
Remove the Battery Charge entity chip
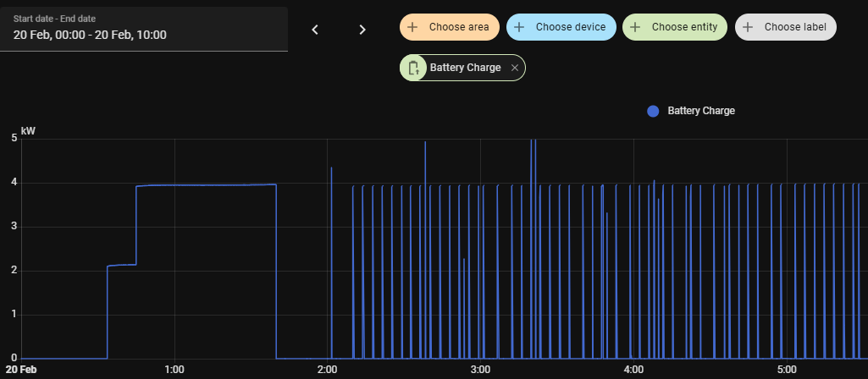click(x=515, y=68)
